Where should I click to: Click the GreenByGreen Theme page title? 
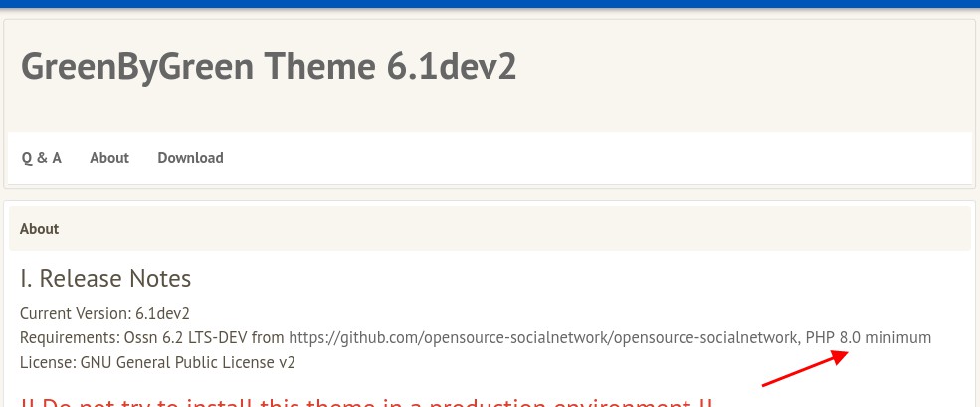(x=269, y=66)
